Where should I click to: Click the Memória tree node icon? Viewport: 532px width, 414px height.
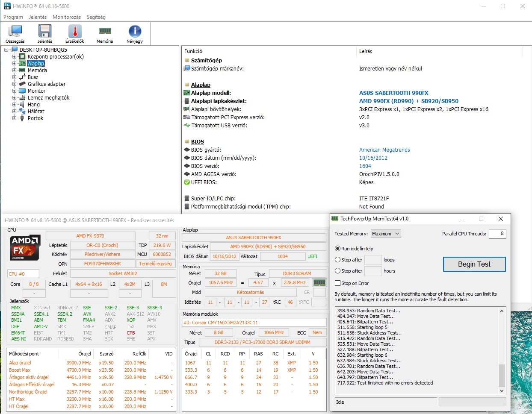(x=22, y=70)
